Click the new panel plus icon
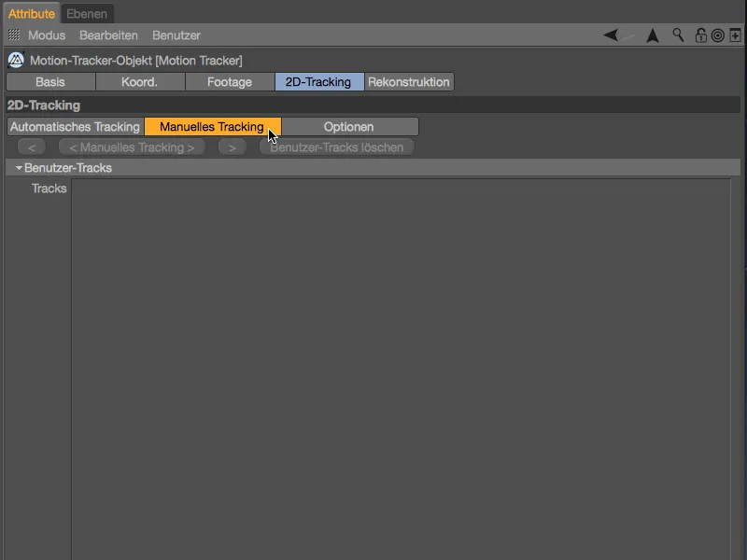The image size is (747, 560). click(735, 35)
